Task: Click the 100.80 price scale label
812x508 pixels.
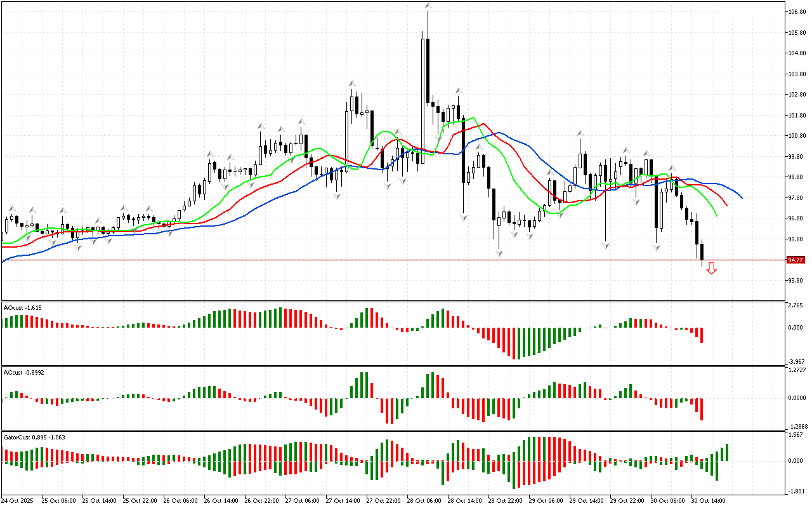Action: coord(796,136)
